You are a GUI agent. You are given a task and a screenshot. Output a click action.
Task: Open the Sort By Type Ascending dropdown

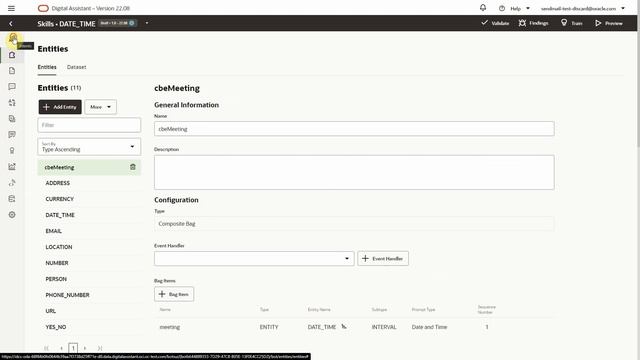click(x=89, y=147)
